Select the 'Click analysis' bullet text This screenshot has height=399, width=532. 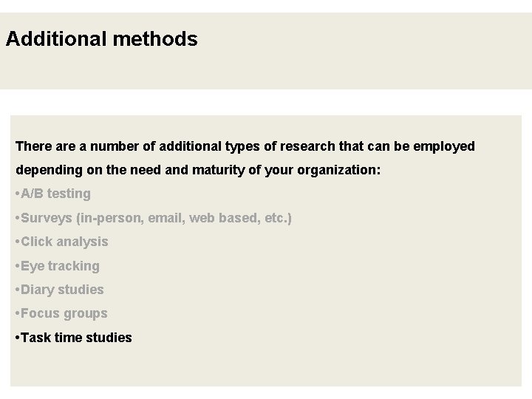pyautogui.click(x=64, y=242)
